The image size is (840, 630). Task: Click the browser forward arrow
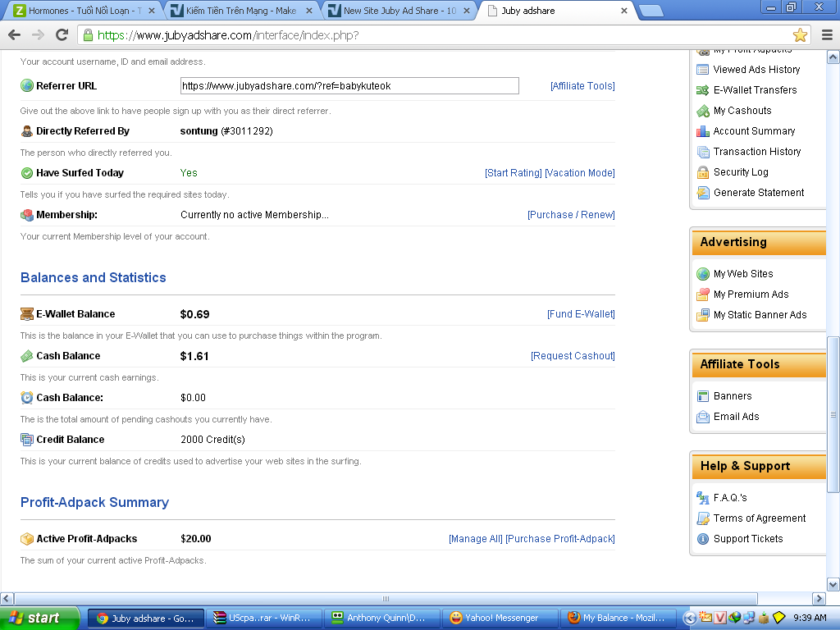38,35
